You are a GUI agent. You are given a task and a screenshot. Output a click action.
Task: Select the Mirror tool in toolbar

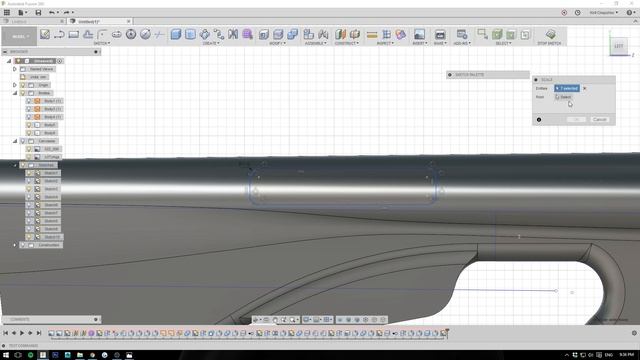233,35
